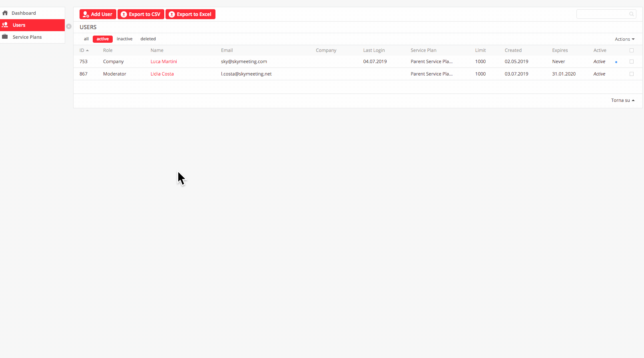Collapse sidebar with the round arrow icon
Viewport: 644px width, 358px height.
(69, 26)
